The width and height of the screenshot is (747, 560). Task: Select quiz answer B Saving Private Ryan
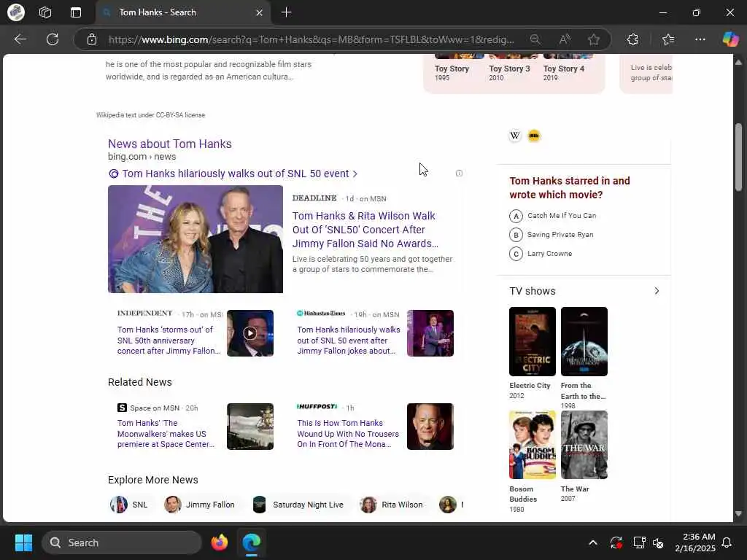point(551,235)
